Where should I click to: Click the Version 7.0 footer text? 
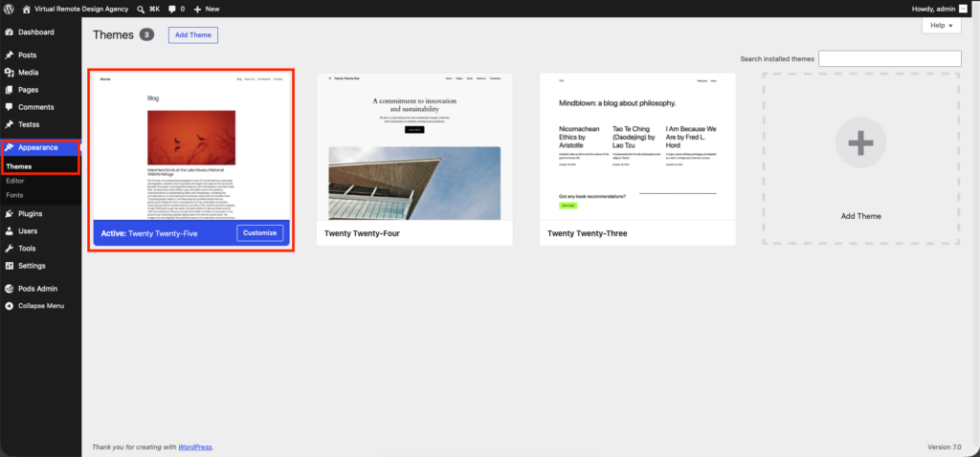click(x=945, y=447)
